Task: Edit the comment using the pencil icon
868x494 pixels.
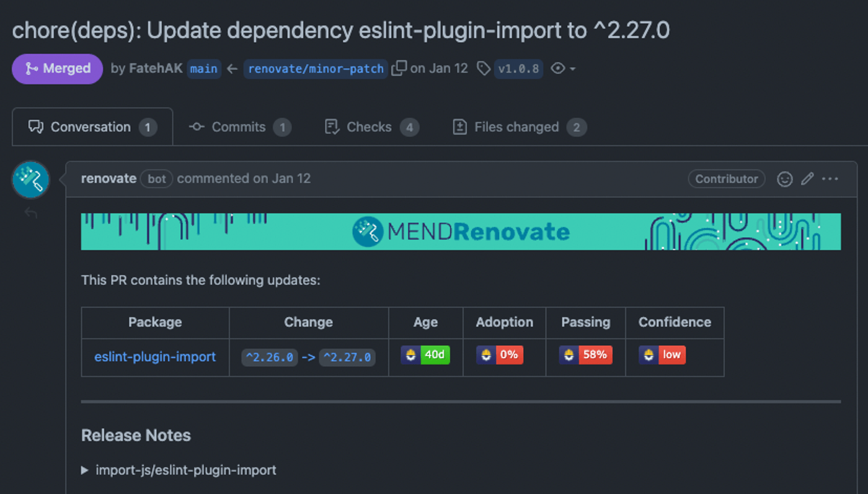Action: point(807,179)
